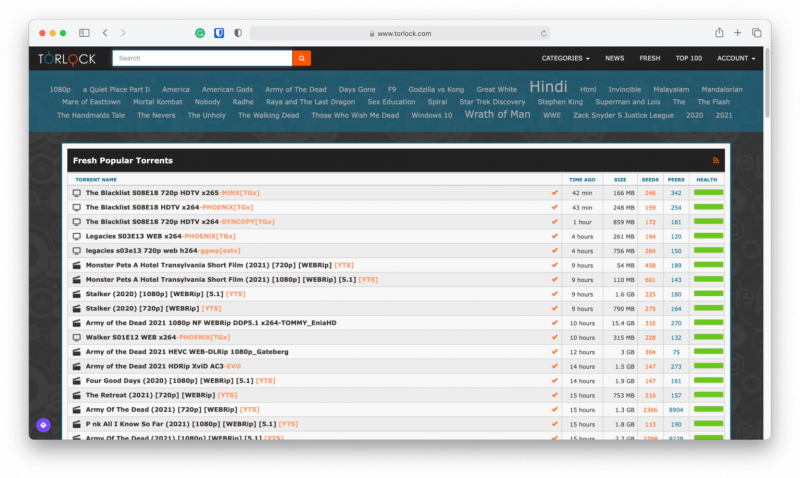Open Four Good Days (2020) [1080p] torrent
800x478 pixels.
[180, 381]
